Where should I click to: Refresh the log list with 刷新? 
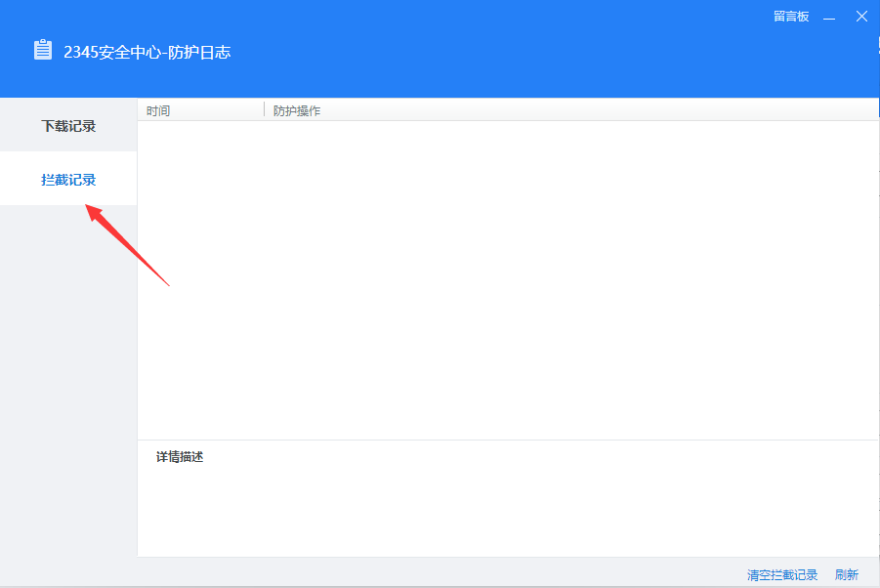846,574
